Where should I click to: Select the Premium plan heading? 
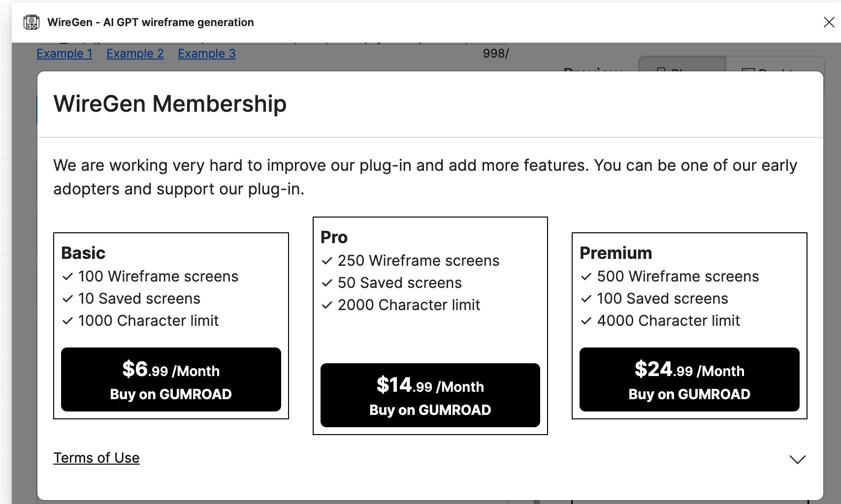(x=616, y=253)
